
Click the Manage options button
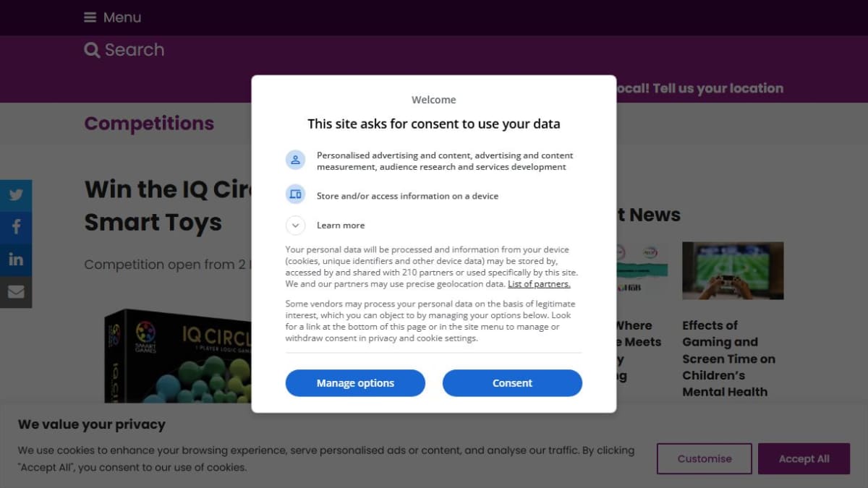[355, 383]
